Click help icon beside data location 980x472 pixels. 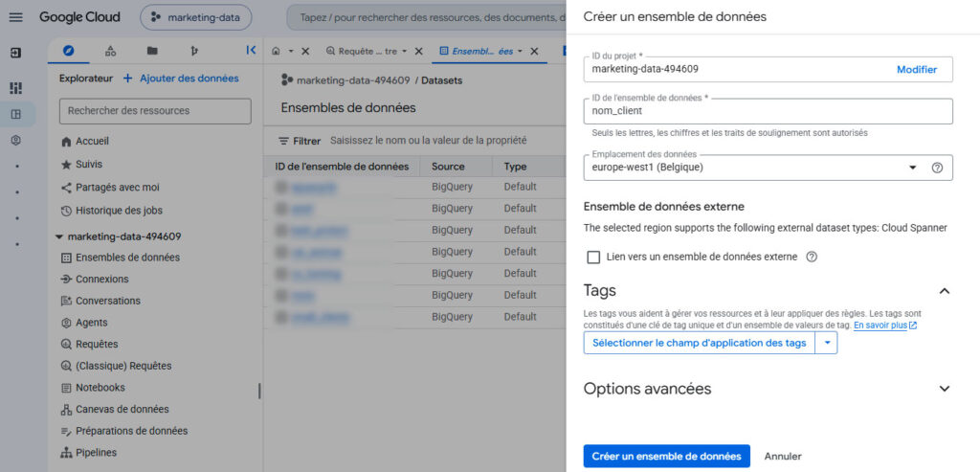[x=937, y=168]
